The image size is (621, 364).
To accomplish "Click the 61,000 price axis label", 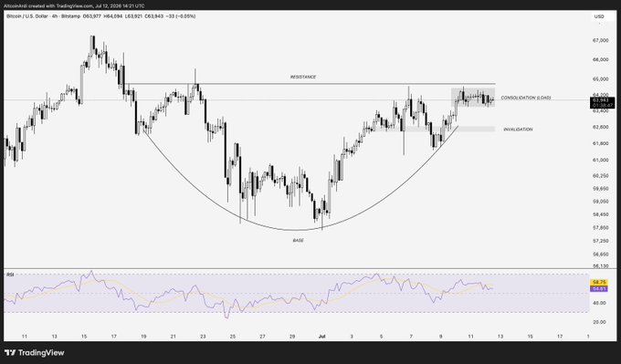I will (601, 161).
